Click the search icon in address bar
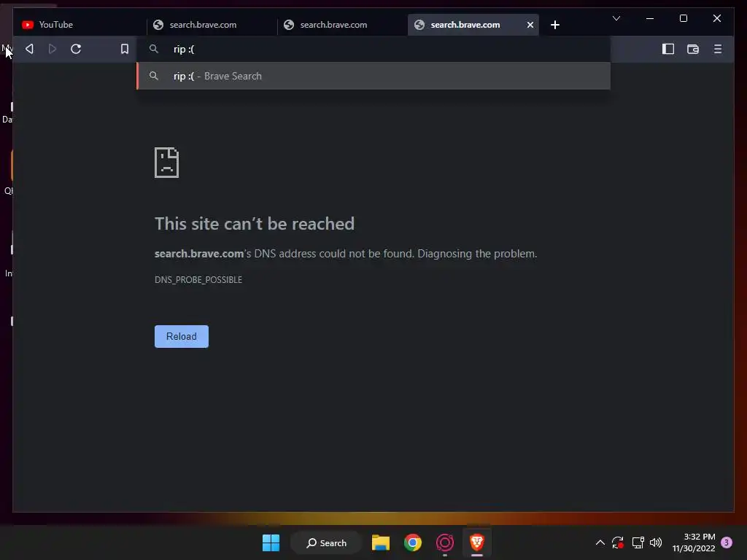747x560 pixels. coord(153,49)
